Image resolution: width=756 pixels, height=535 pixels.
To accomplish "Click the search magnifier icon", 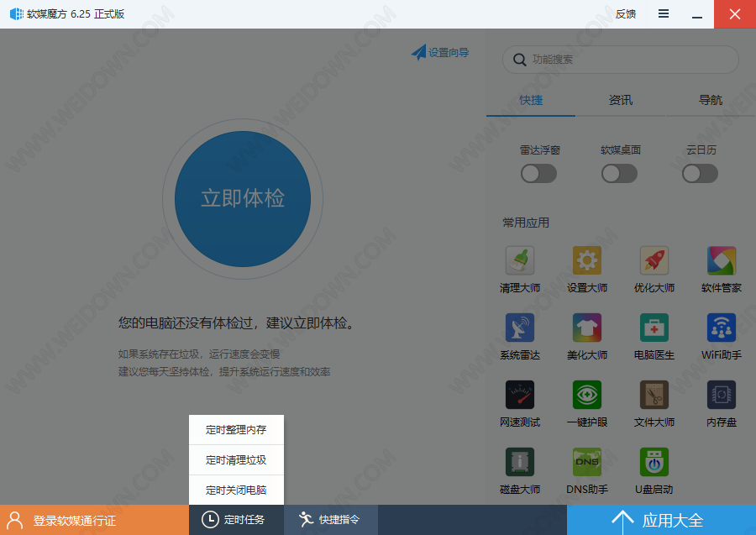I will click(x=519, y=60).
